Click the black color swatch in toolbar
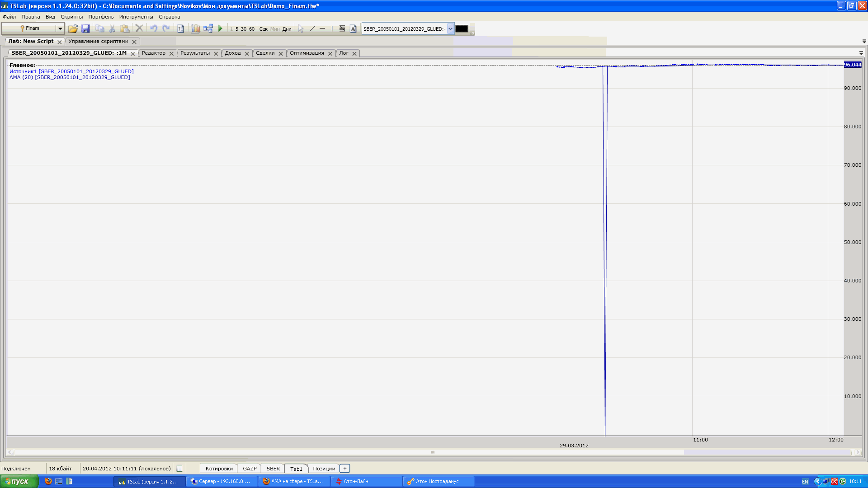Image resolution: width=868 pixels, height=488 pixels. pyautogui.click(x=462, y=28)
